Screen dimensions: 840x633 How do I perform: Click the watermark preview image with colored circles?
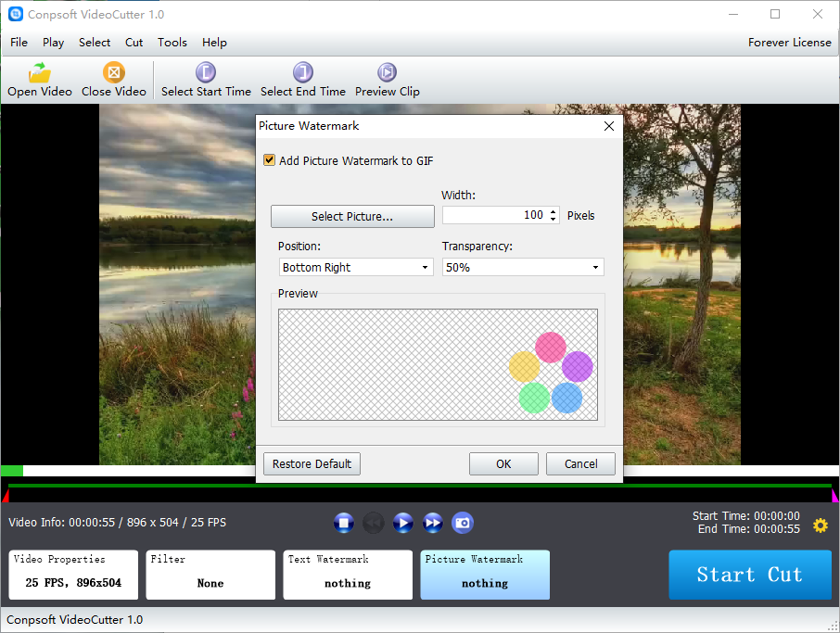coord(551,373)
